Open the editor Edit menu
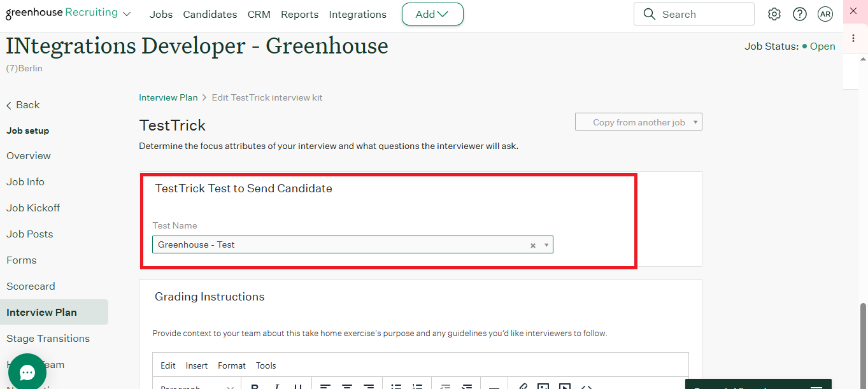 168,365
